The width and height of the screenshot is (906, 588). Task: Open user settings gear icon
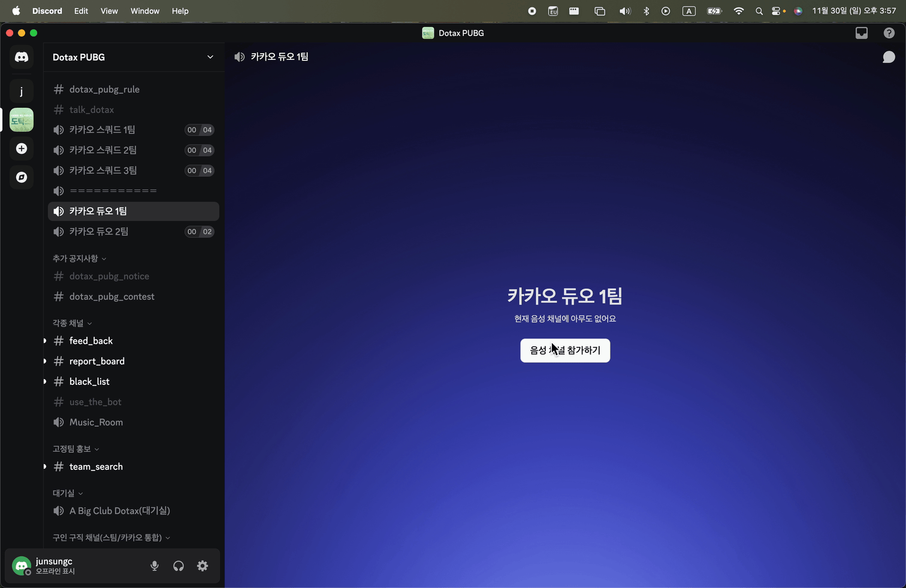pos(203,566)
